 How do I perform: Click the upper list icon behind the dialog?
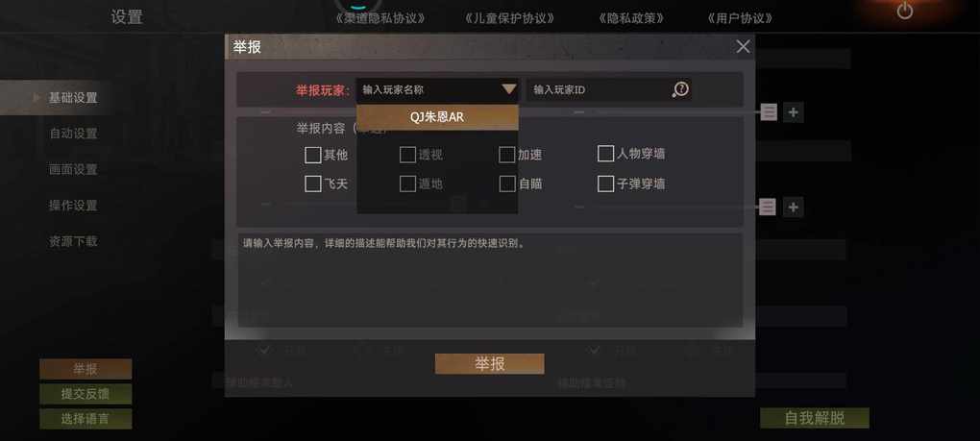pyautogui.click(x=769, y=112)
